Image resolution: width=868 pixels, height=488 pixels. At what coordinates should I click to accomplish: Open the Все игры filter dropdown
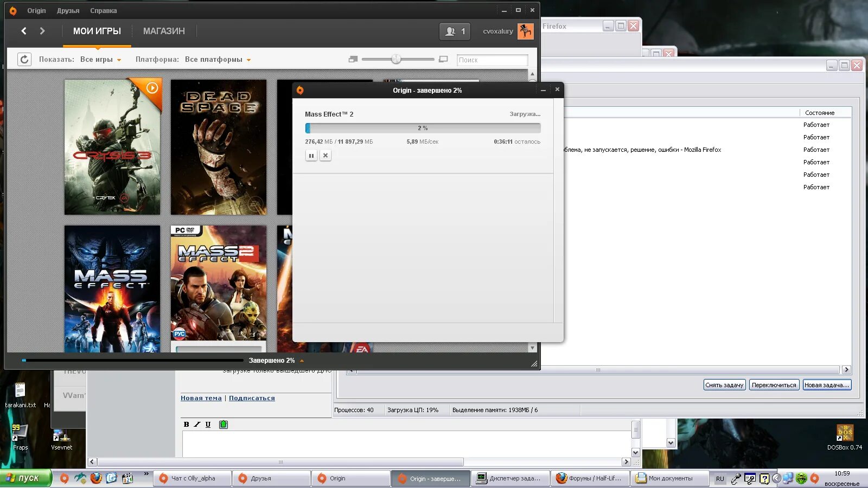tap(101, 60)
